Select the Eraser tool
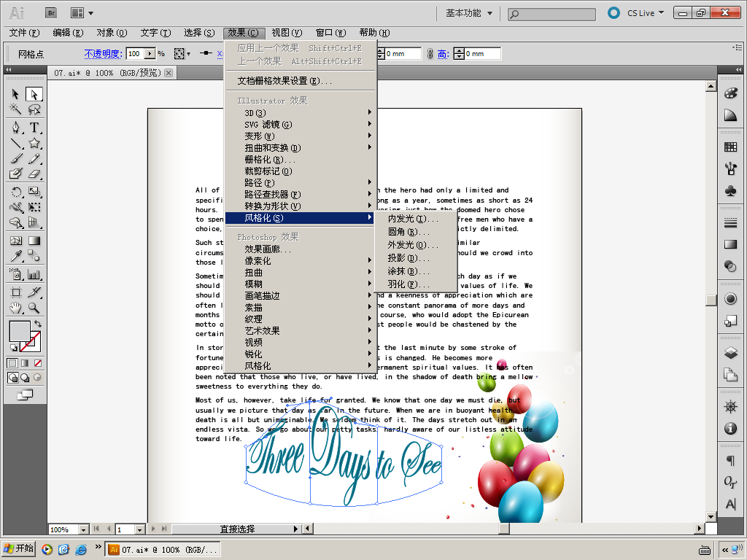747x560 pixels. pyautogui.click(x=34, y=174)
